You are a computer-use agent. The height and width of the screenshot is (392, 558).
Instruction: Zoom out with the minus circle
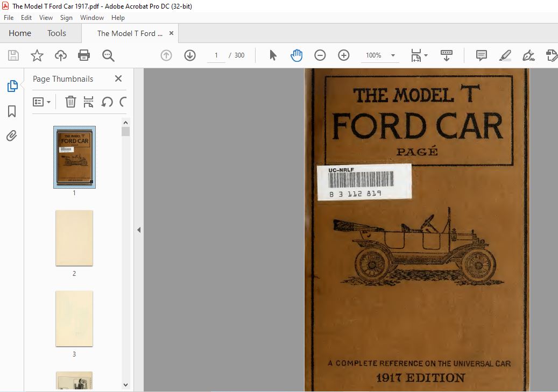320,55
